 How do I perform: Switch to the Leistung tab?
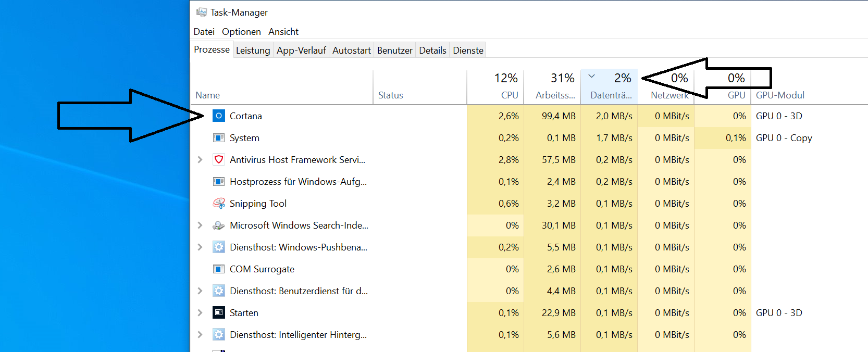coord(253,51)
